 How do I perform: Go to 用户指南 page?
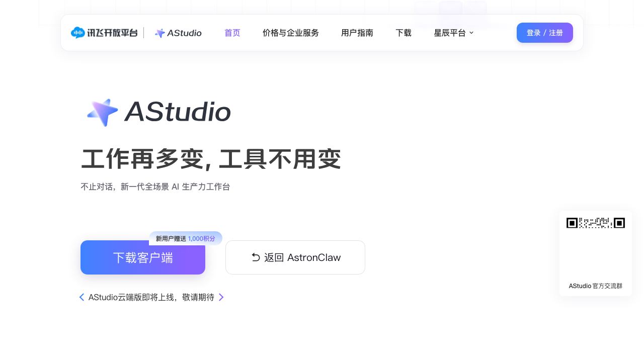pyautogui.click(x=357, y=33)
